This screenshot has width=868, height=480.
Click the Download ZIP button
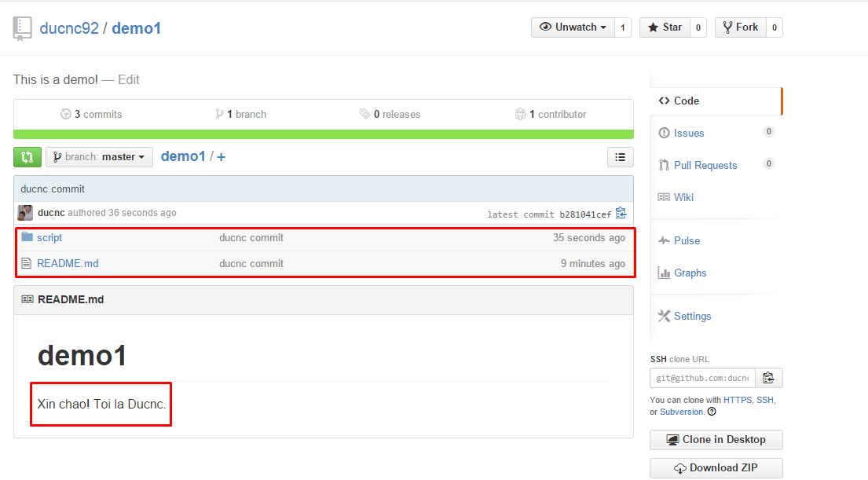pyautogui.click(x=716, y=467)
